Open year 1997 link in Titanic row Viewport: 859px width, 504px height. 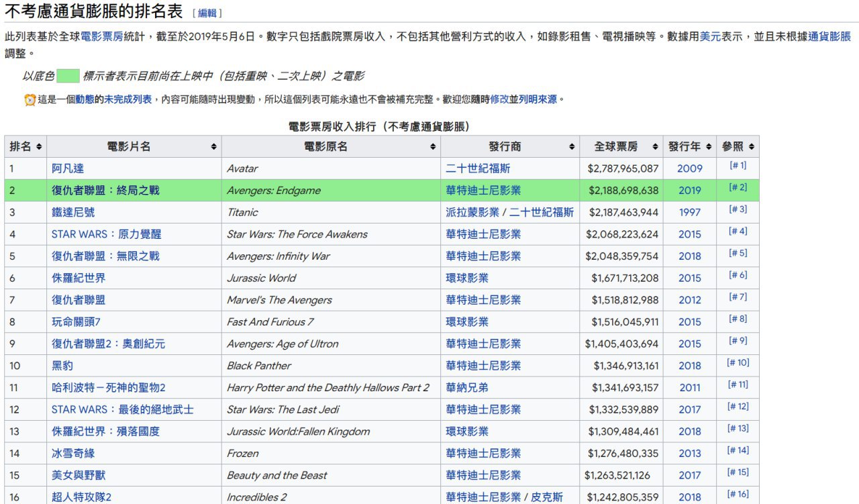click(689, 212)
